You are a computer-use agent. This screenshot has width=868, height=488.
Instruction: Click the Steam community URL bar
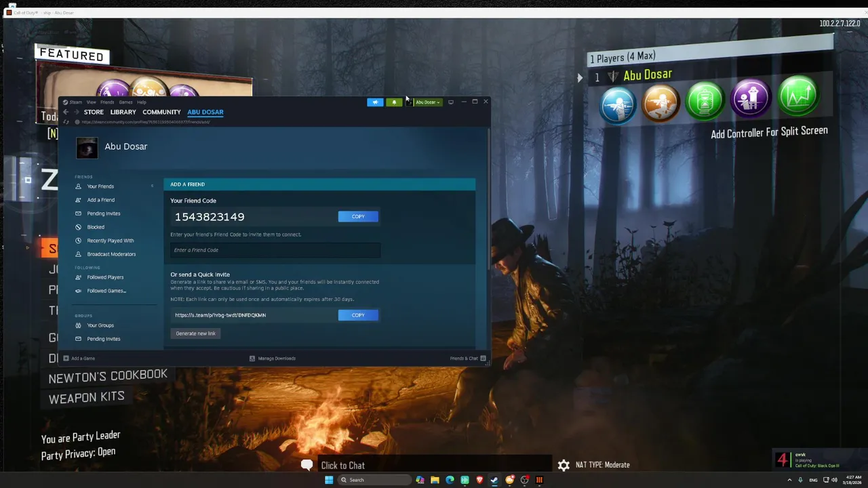click(146, 122)
